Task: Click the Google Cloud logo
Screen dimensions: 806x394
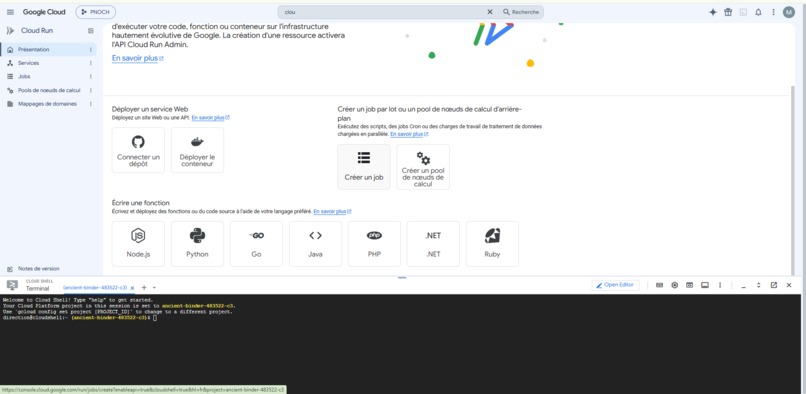Action: click(44, 12)
